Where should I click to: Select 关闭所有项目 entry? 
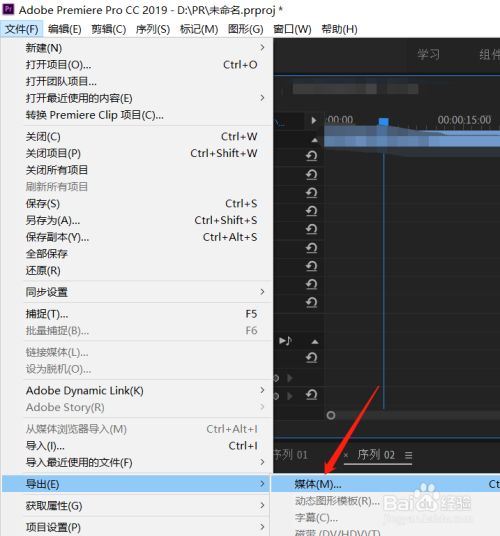pyautogui.click(x=137, y=170)
